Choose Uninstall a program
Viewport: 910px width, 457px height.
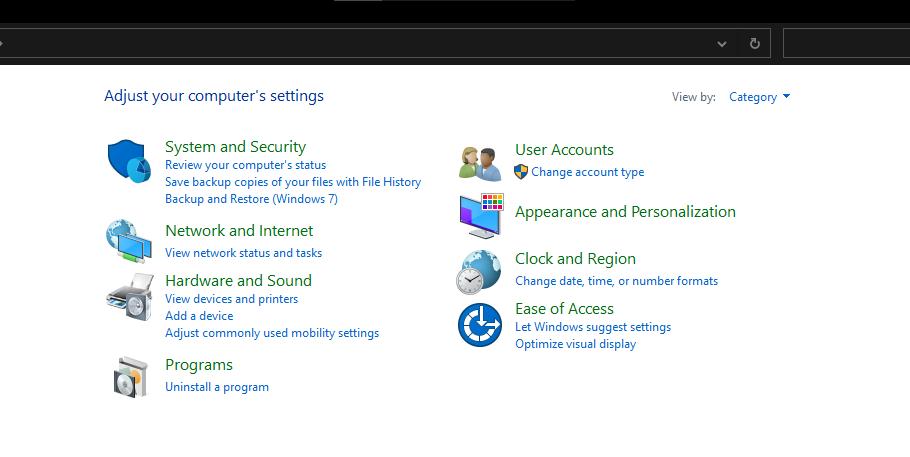point(216,387)
